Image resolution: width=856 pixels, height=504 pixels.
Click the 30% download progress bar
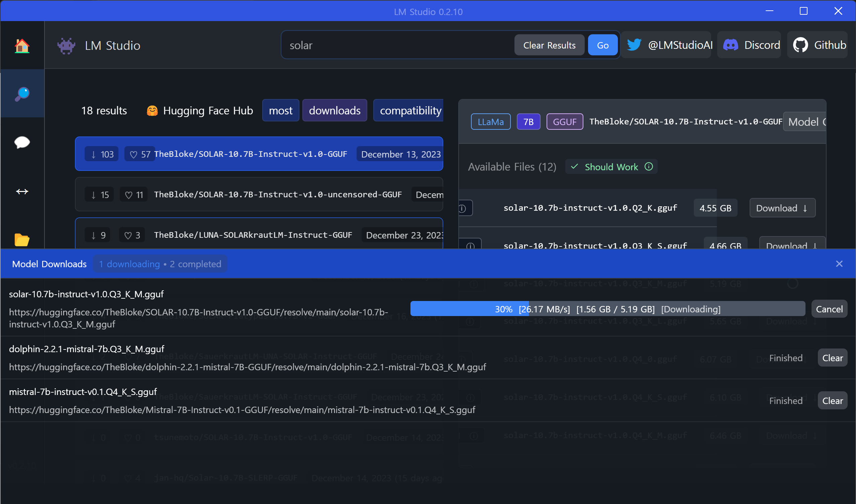click(x=607, y=309)
